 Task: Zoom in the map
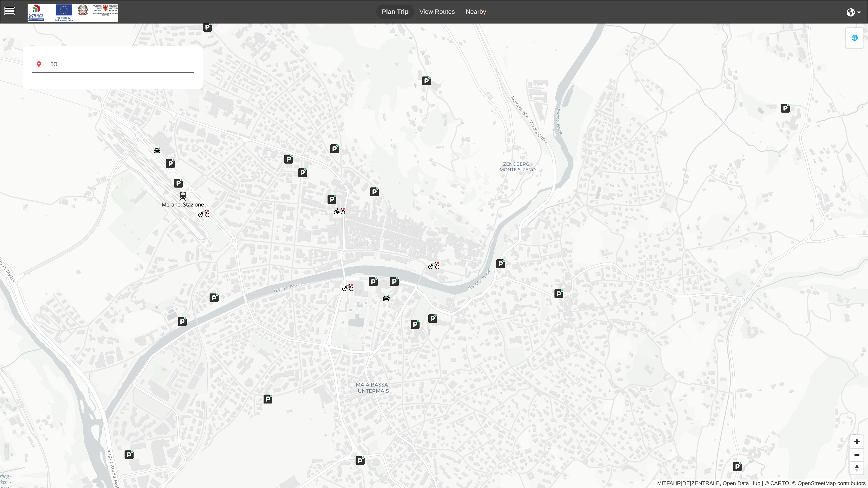[x=856, y=441]
